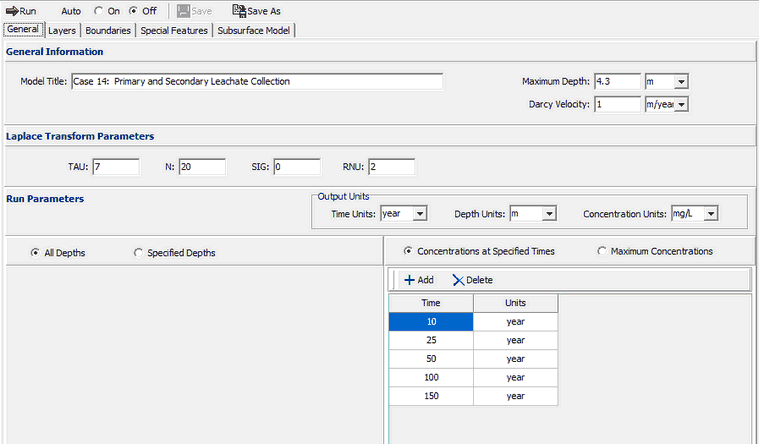This screenshot has width=759, height=444.
Task: Click the Save As disk icon
Action: [239, 11]
